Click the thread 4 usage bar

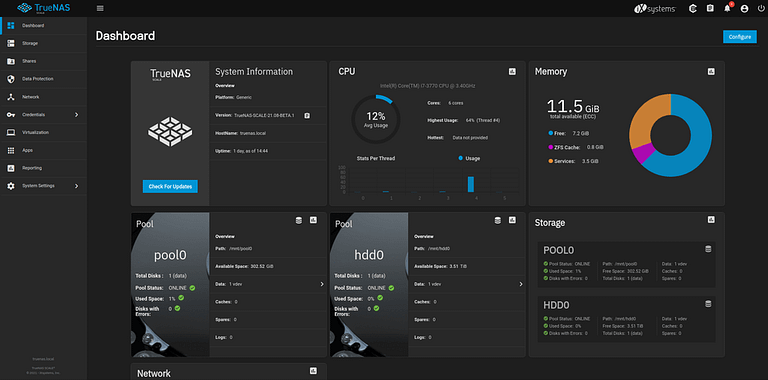point(471,184)
